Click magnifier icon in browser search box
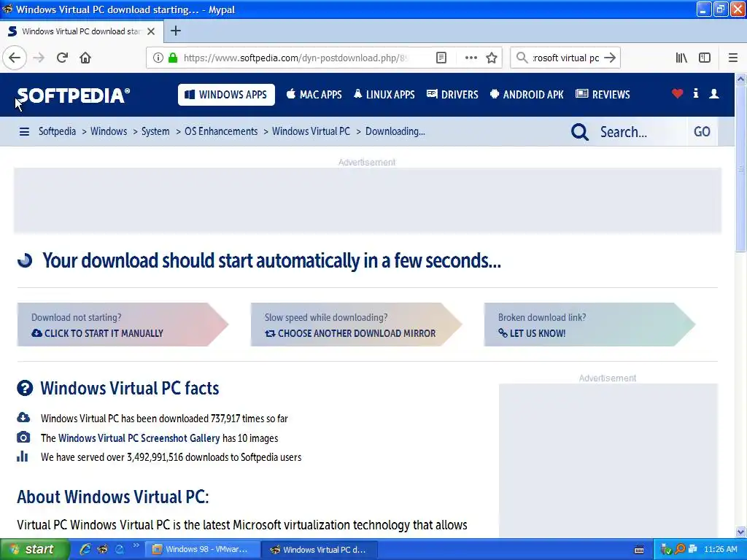 click(x=522, y=58)
